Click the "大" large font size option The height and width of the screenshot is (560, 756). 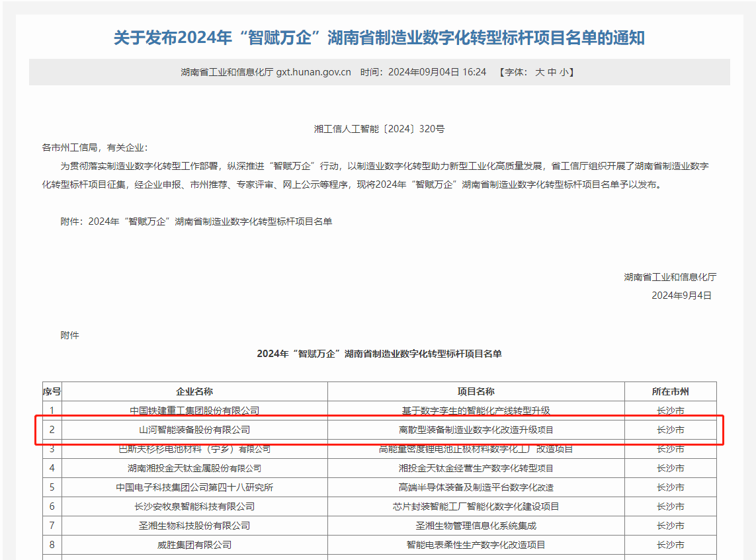click(x=540, y=73)
